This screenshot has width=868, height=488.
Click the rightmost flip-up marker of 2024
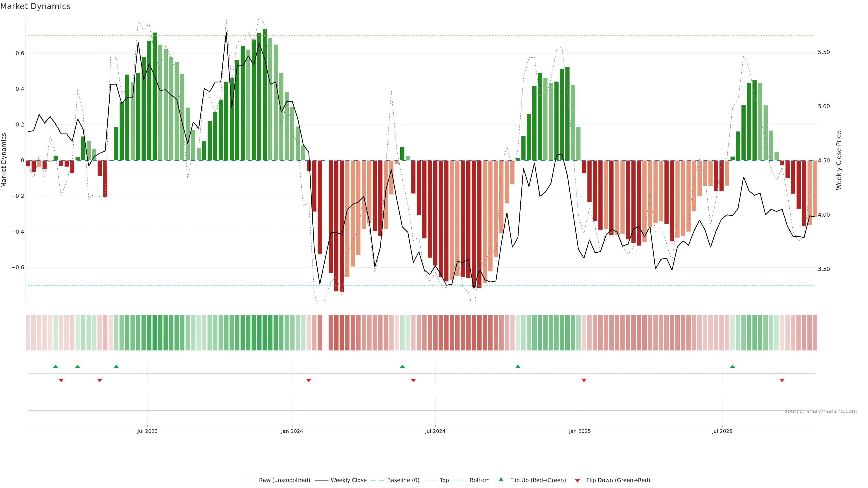(518, 366)
